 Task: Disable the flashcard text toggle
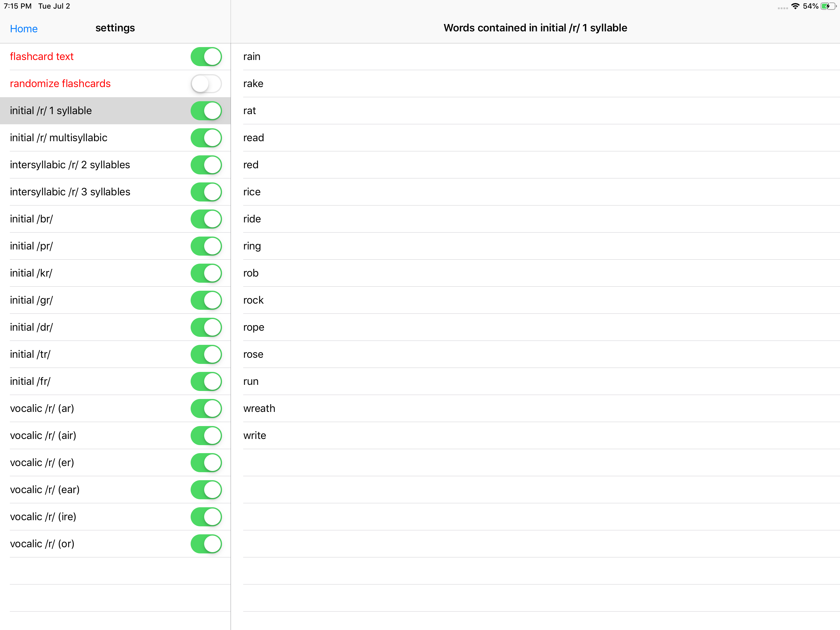[206, 57]
